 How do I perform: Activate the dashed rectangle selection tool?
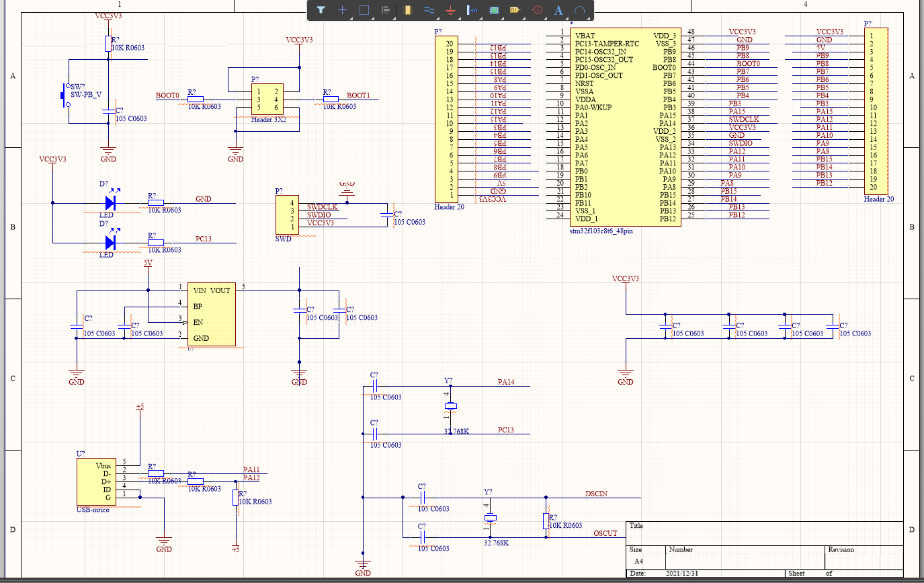(x=364, y=10)
